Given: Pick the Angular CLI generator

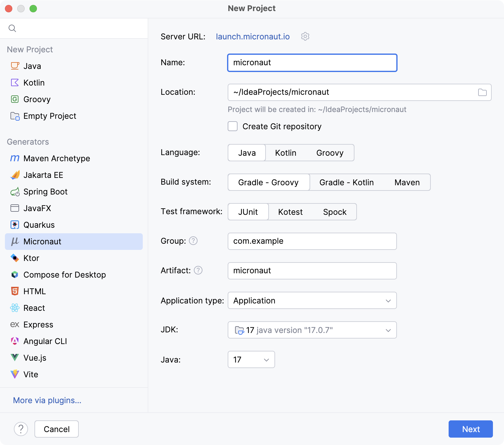Looking at the screenshot, I should coord(45,341).
